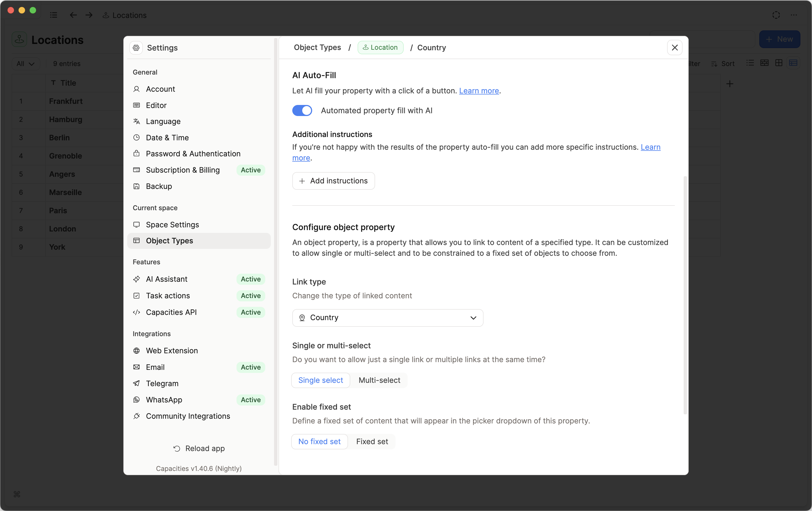The width and height of the screenshot is (812, 511).
Task: Switch to table view icon
Action: click(793, 63)
